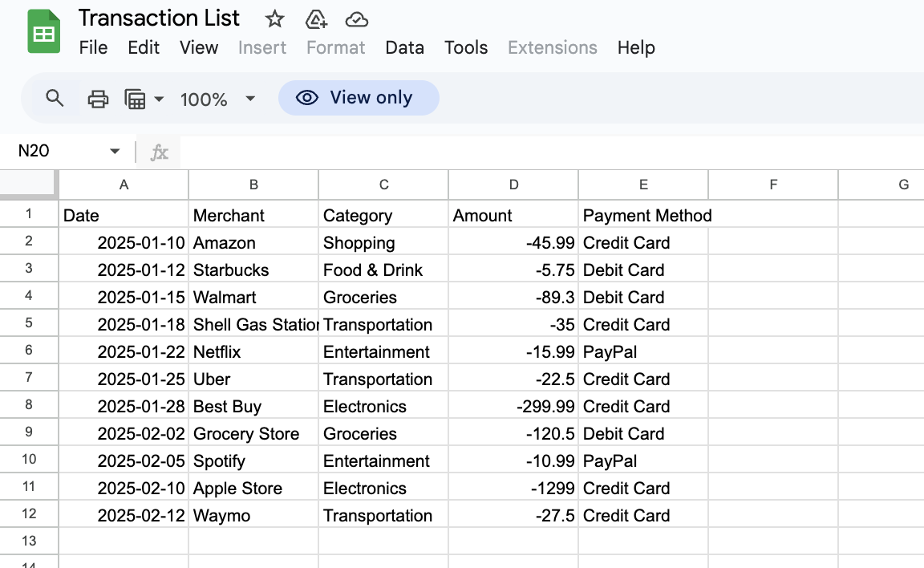
Task: Select column B header
Action: click(x=253, y=185)
